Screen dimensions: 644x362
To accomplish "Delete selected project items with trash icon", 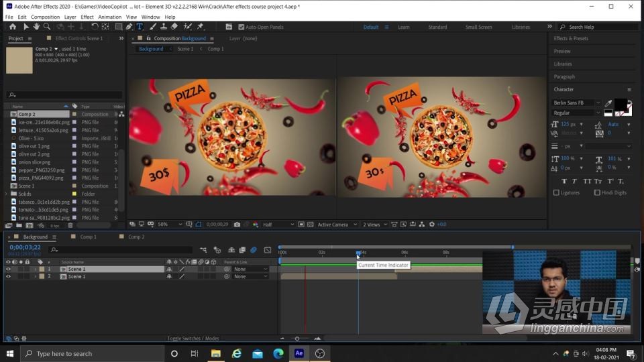I will click(x=70, y=225).
